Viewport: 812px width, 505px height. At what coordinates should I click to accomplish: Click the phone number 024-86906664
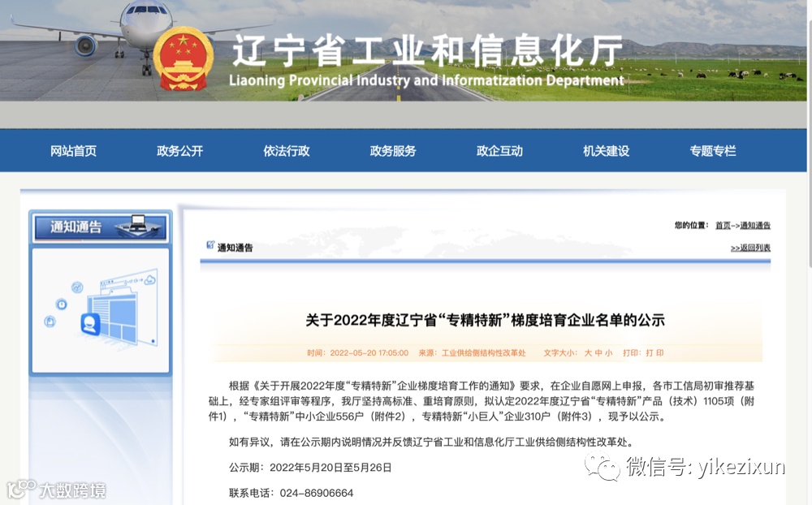pyautogui.click(x=317, y=493)
